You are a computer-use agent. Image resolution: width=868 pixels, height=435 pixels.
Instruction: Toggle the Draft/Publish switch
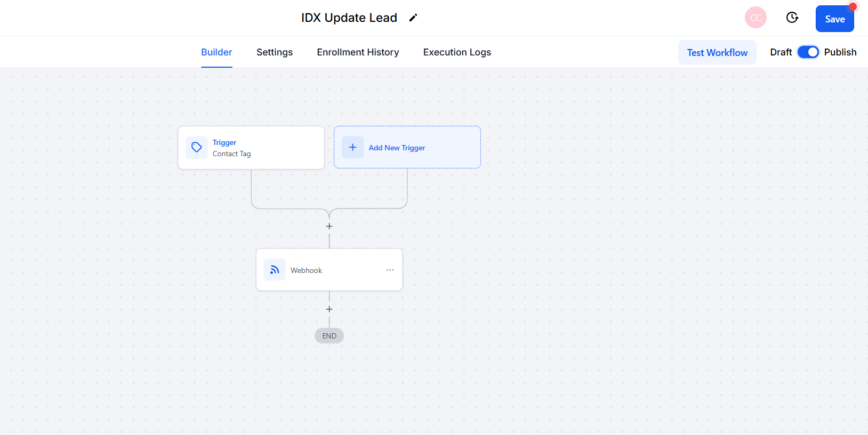click(808, 52)
